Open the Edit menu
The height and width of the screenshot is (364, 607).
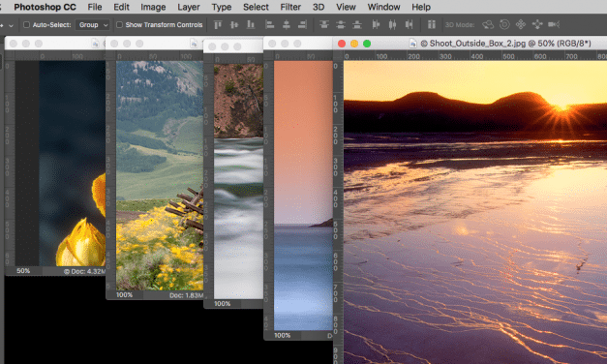(x=121, y=7)
